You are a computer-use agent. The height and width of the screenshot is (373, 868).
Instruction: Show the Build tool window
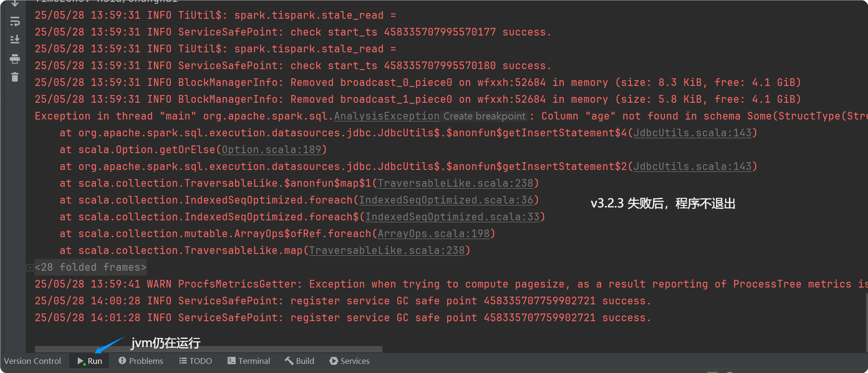click(299, 361)
